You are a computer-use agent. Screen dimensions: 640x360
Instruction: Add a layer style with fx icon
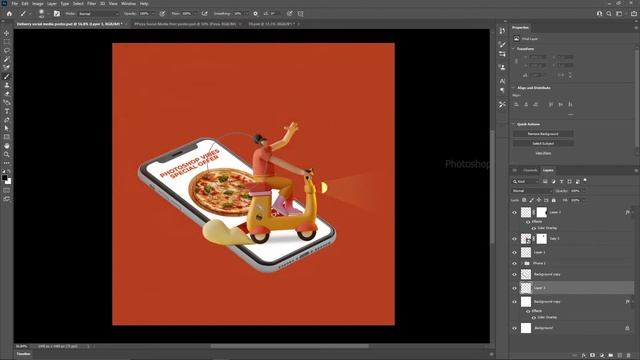pyautogui.click(x=584, y=356)
